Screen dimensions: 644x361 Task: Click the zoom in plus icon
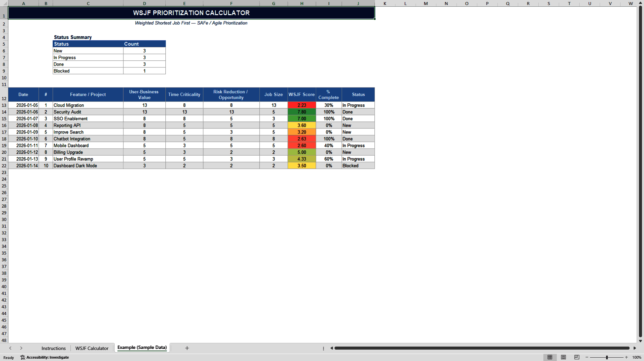626,357
